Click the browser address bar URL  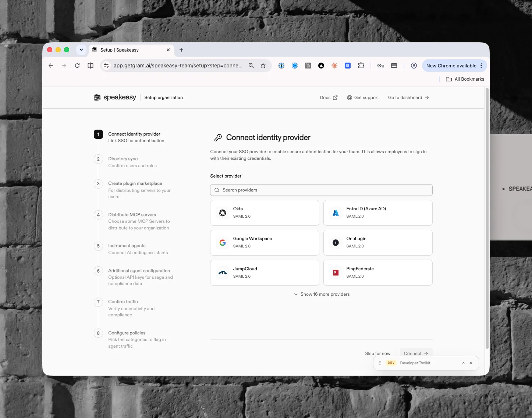178,66
